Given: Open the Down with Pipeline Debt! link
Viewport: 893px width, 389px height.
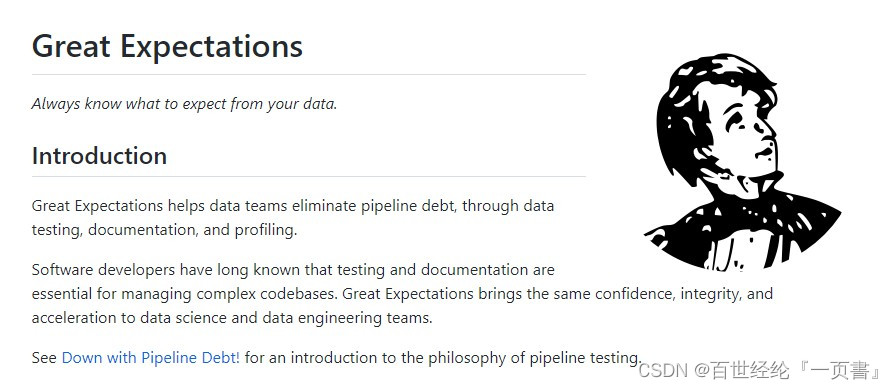Looking at the screenshot, I should point(151,358).
